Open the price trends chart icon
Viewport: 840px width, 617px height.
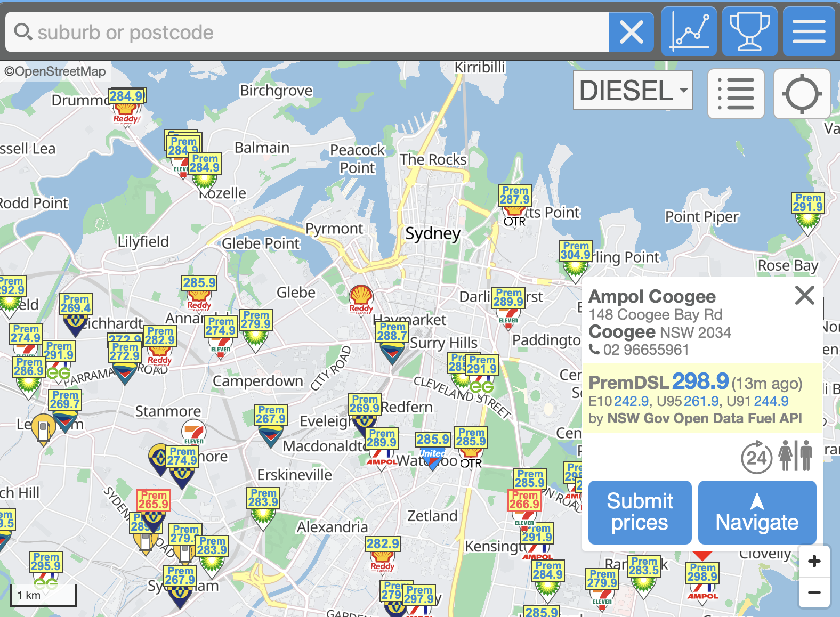pos(689,32)
